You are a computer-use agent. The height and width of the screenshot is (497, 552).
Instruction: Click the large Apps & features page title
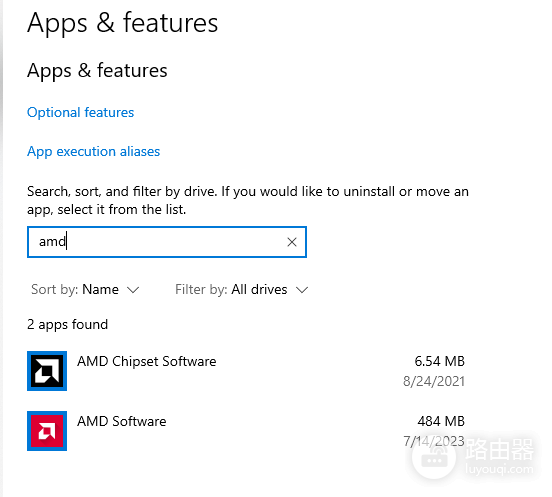point(123,23)
